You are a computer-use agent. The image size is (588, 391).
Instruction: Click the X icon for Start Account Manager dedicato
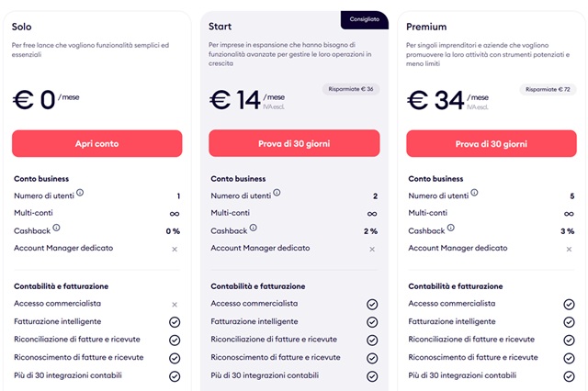[x=372, y=249]
